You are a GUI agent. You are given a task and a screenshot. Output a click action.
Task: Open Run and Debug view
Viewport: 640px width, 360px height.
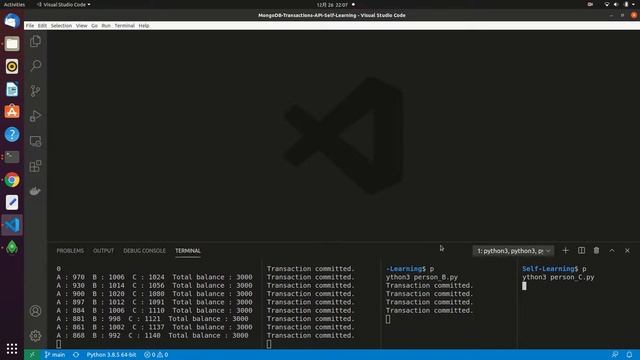click(36, 116)
